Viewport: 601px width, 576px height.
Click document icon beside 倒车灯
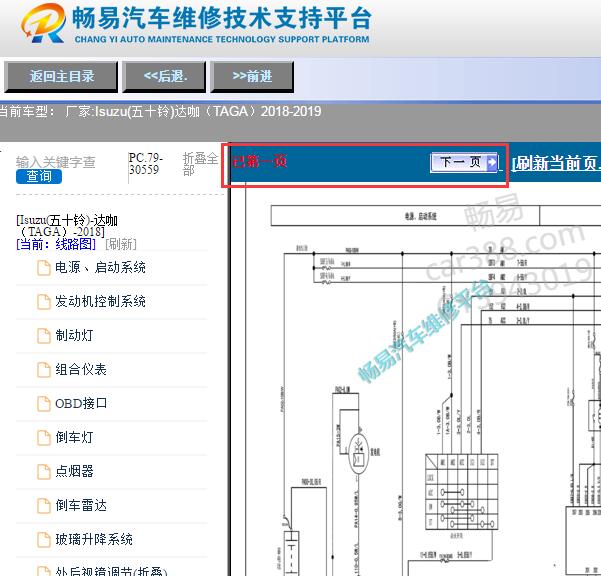pos(44,438)
